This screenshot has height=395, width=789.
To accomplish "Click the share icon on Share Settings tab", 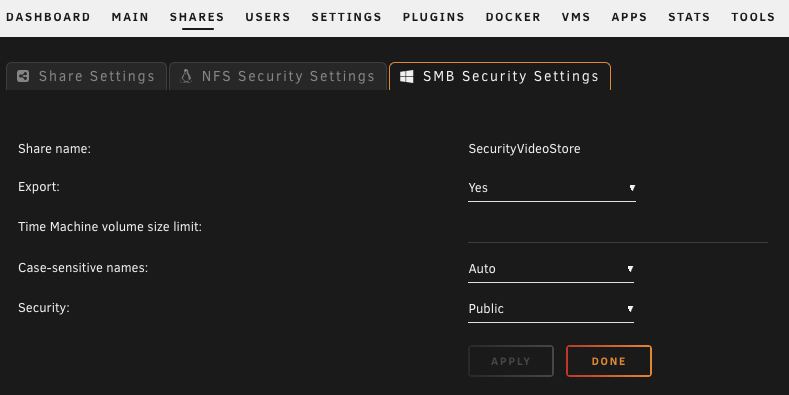I will click(23, 76).
